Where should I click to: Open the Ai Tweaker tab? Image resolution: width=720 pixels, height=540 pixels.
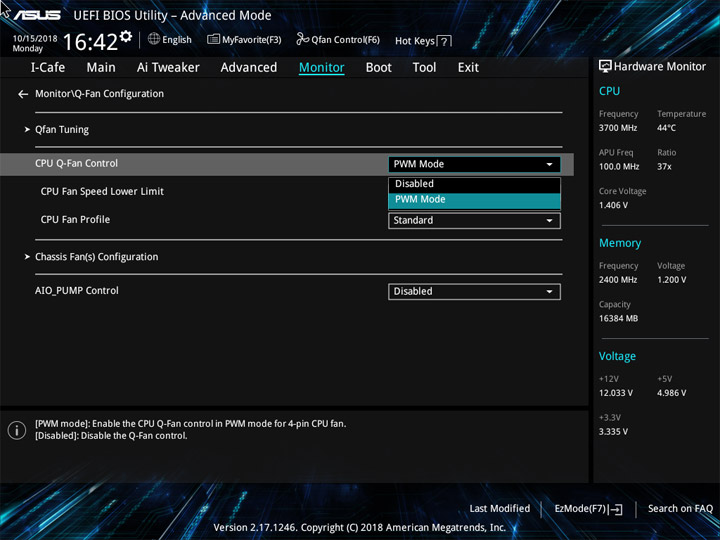[168, 68]
